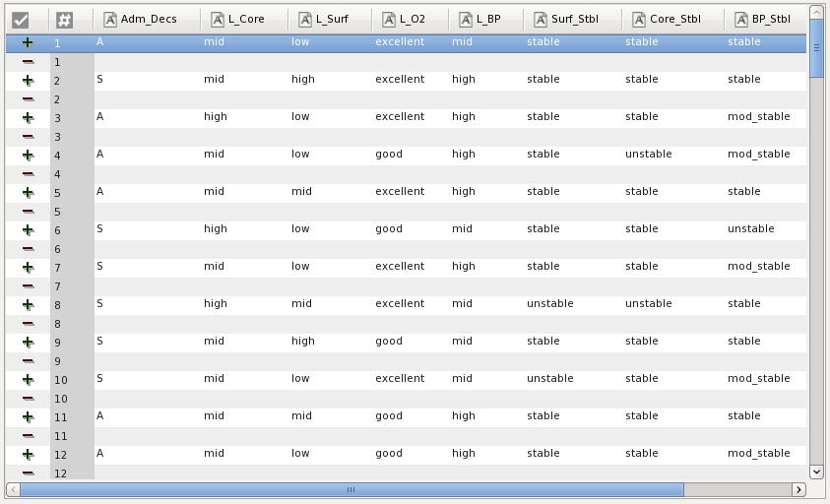Click green plus icon on row 3
Image resolution: width=830 pixels, height=504 pixels.
click(x=28, y=117)
